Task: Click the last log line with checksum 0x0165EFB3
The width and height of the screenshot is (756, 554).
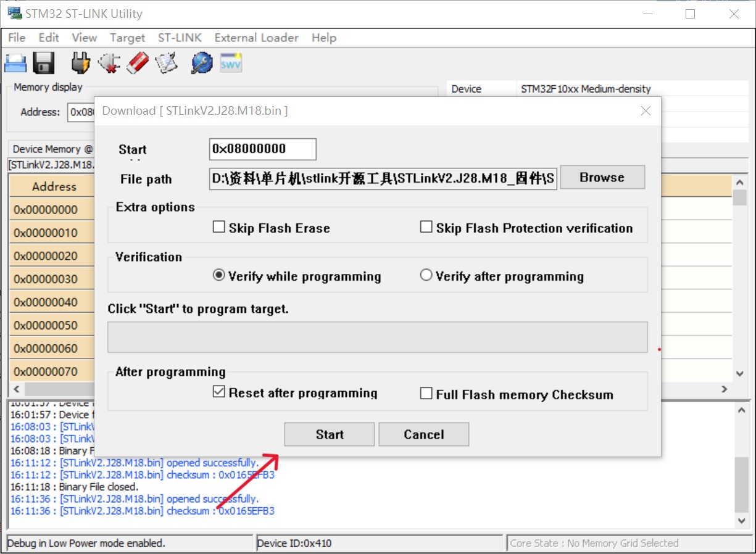Action: coord(143,511)
